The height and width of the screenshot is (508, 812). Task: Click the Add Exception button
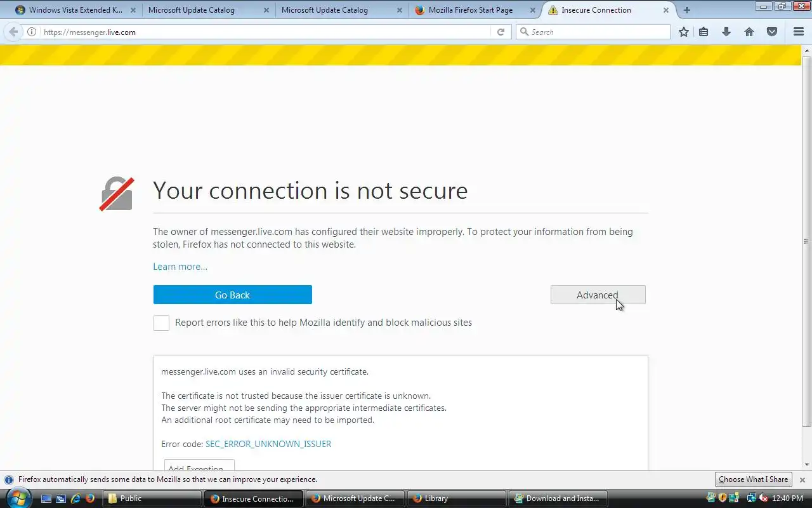(199, 465)
